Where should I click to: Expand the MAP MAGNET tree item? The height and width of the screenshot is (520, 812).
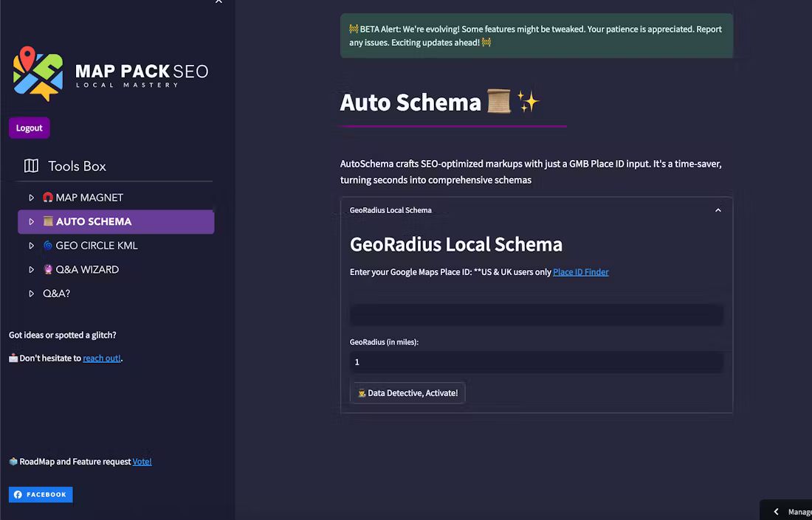[31, 197]
